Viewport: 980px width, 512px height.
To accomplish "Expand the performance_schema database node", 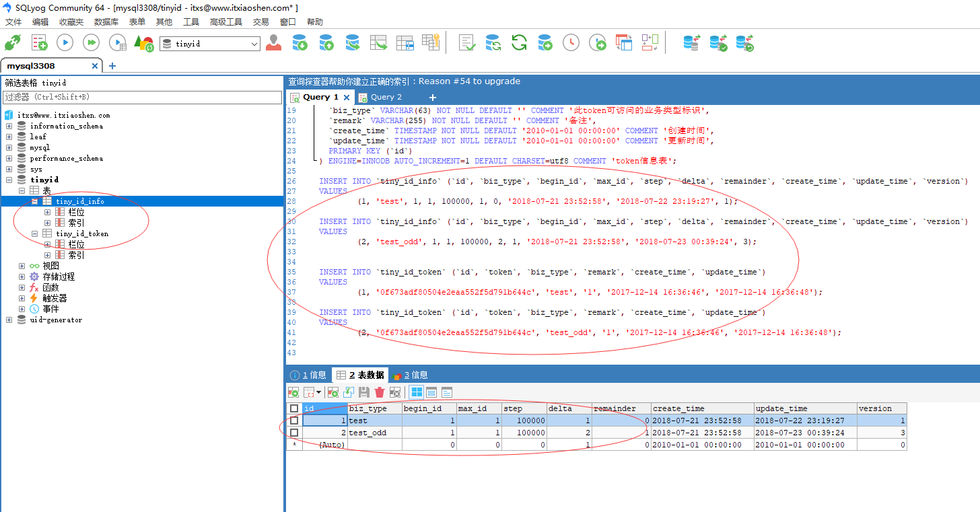I will tap(9, 158).
